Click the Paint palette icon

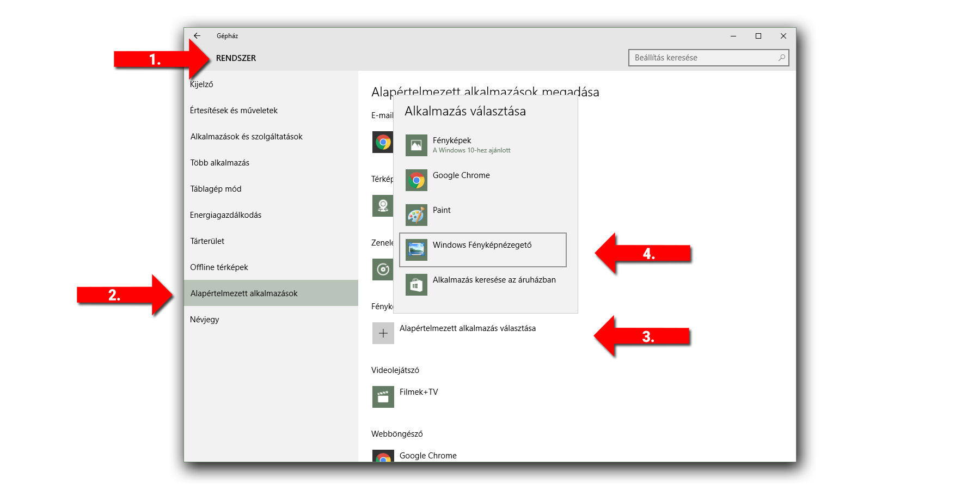[416, 215]
